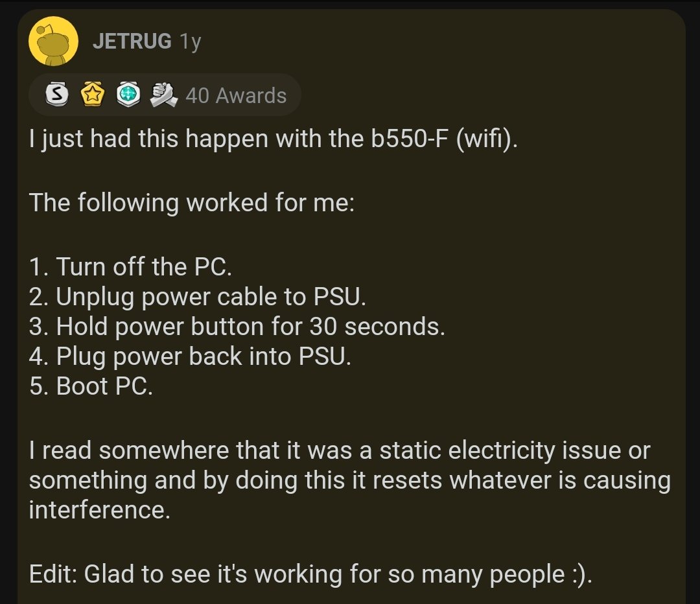Click "The following worked for me:" line
Screen dimensions: 700x604
(x=191, y=203)
